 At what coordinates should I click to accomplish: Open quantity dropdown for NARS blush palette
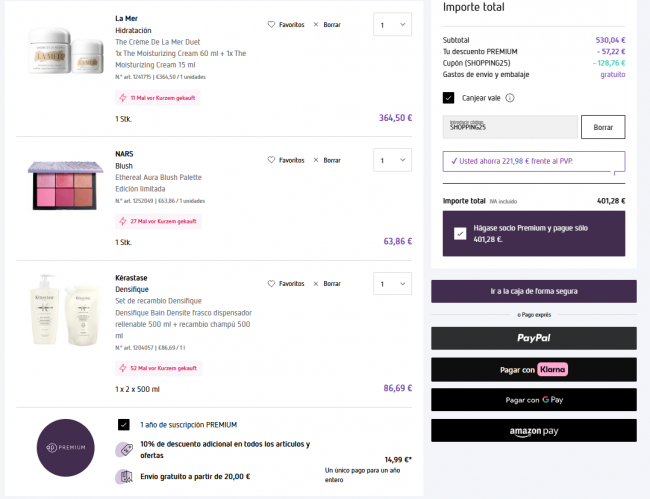click(x=391, y=160)
